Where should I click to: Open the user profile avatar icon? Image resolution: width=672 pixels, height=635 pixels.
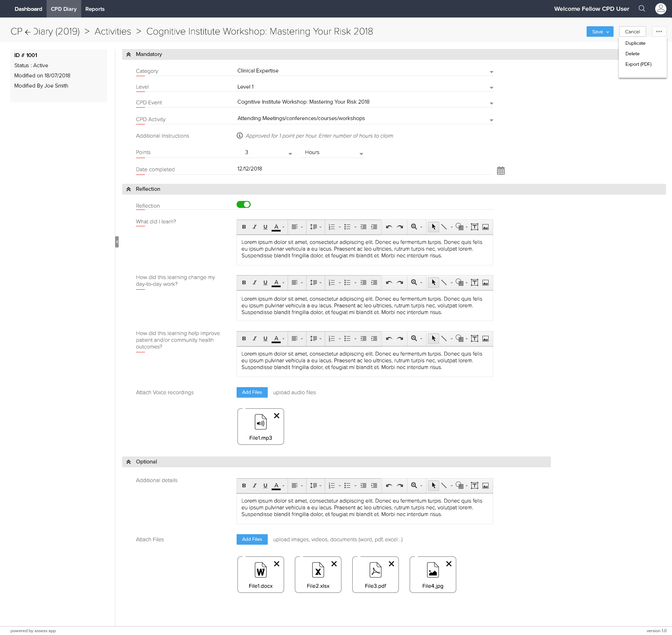(x=660, y=9)
